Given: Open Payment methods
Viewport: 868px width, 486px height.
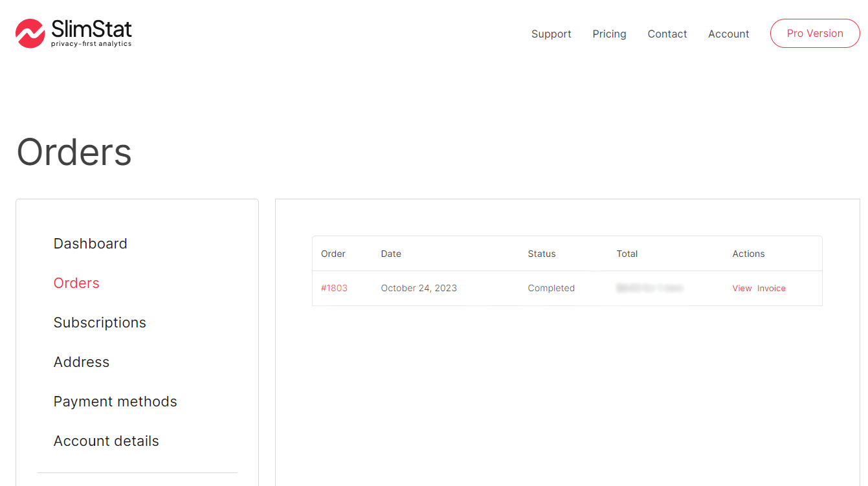Looking at the screenshot, I should click(115, 401).
